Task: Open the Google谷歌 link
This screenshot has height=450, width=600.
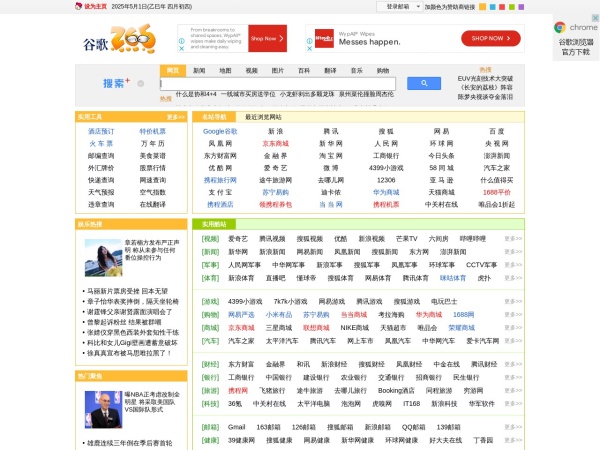Action: 220,131
